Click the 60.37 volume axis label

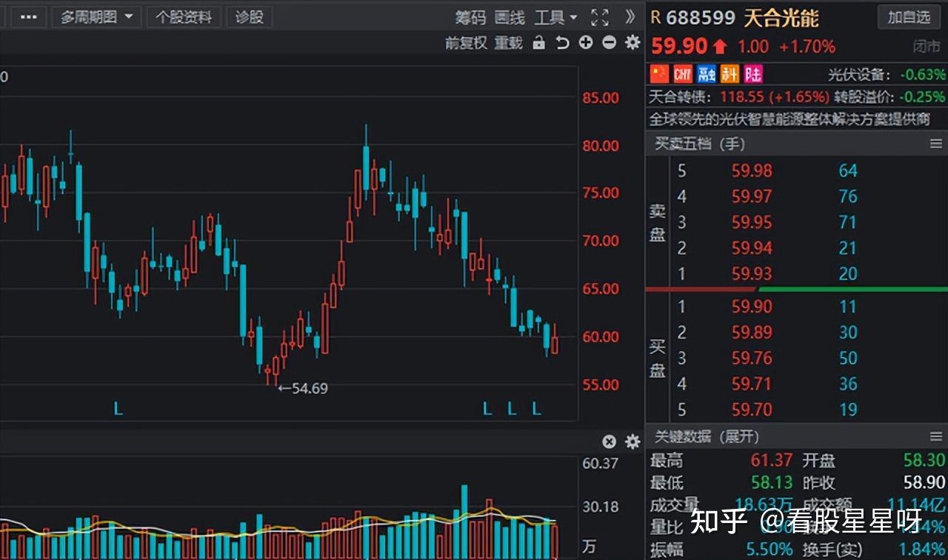(601, 464)
